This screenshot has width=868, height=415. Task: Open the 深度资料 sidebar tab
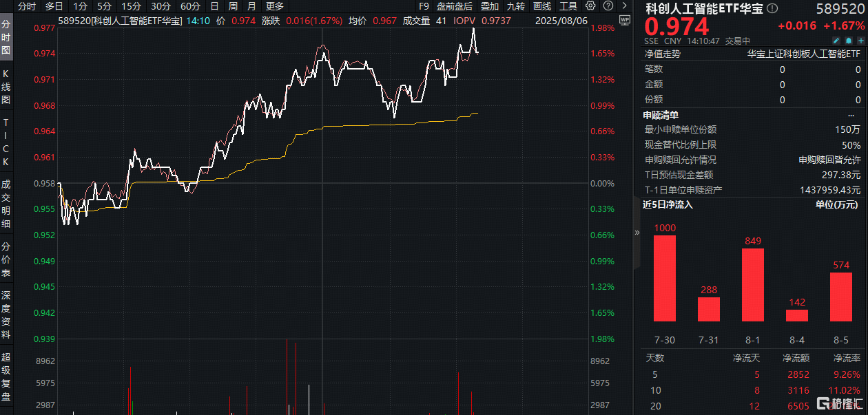pyautogui.click(x=6, y=315)
